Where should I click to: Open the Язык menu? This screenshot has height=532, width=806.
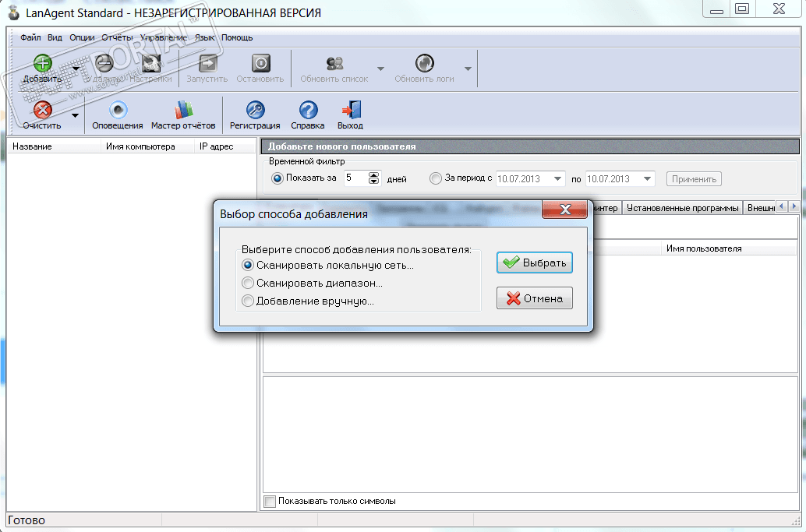click(x=204, y=37)
